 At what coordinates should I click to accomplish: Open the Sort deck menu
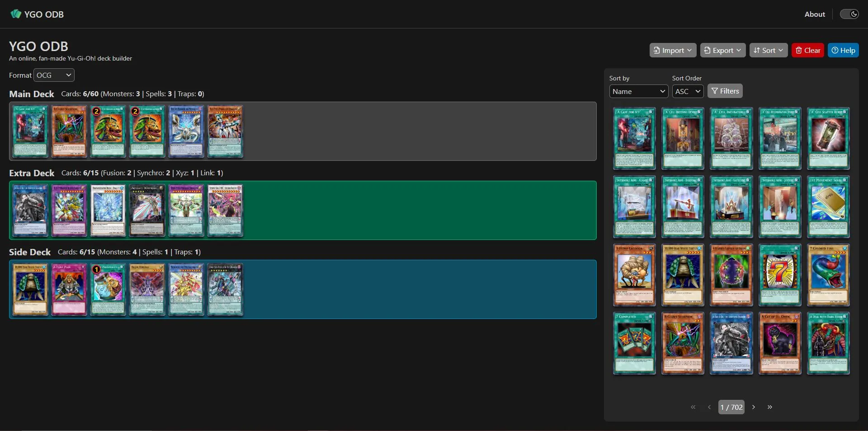768,50
